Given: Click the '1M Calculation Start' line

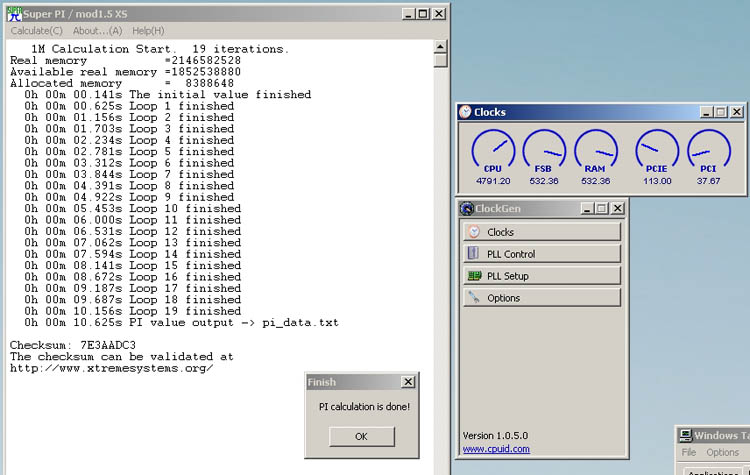Looking at the screenshot, I should pos(160,49).
